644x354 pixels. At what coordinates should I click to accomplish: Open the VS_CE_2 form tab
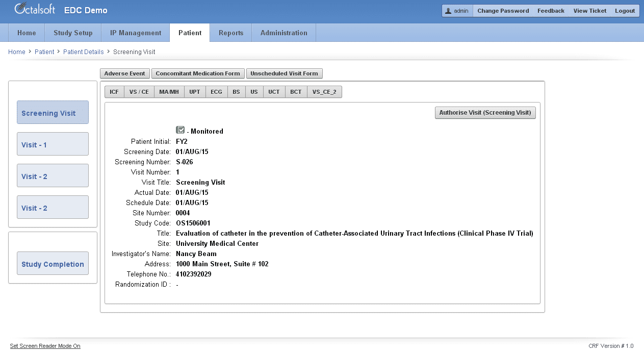(x=324, y=92)
